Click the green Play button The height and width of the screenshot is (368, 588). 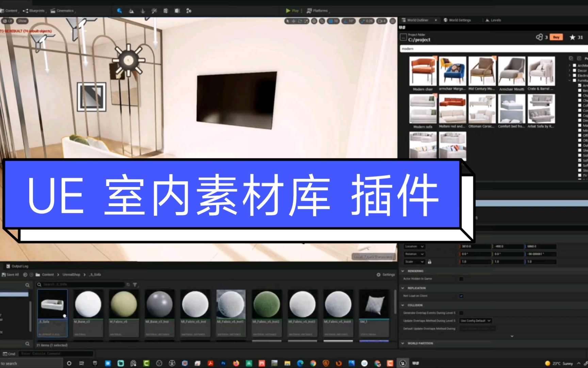tap(292, 11)
